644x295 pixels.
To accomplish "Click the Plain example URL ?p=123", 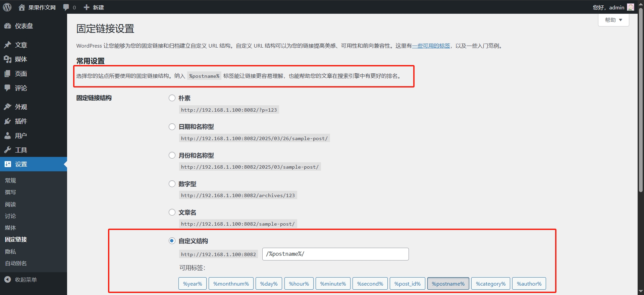I will (x=229, y=110).
